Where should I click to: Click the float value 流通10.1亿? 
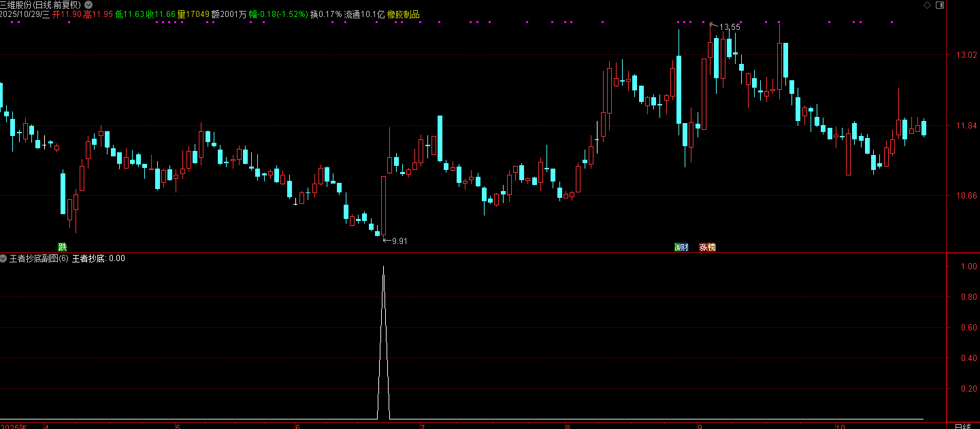[x=364, y=14]
